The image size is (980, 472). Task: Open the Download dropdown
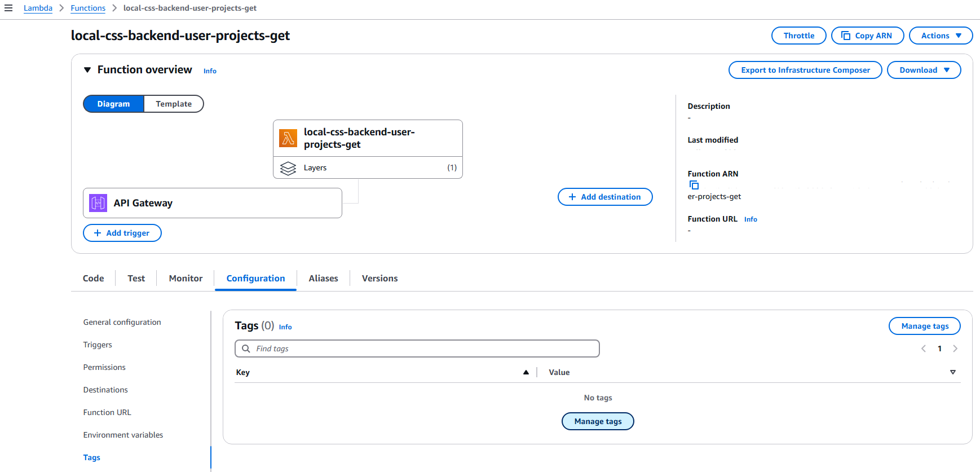[924, 70]
